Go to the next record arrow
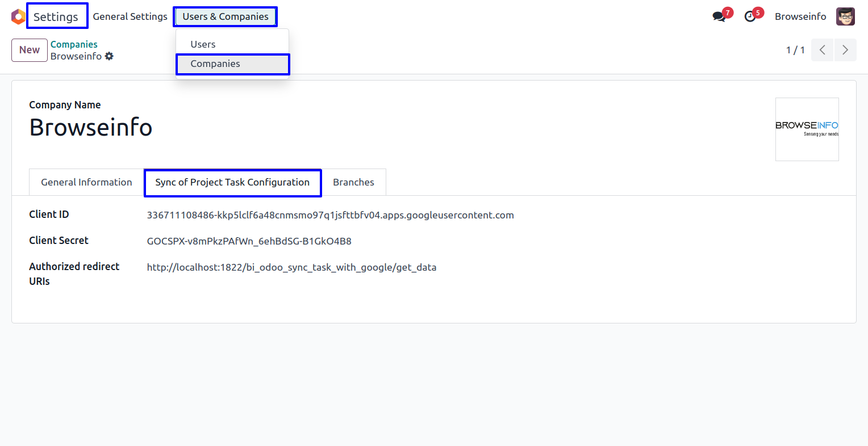The width and height of the screenshot is (868, 446). tap(845, 50)
